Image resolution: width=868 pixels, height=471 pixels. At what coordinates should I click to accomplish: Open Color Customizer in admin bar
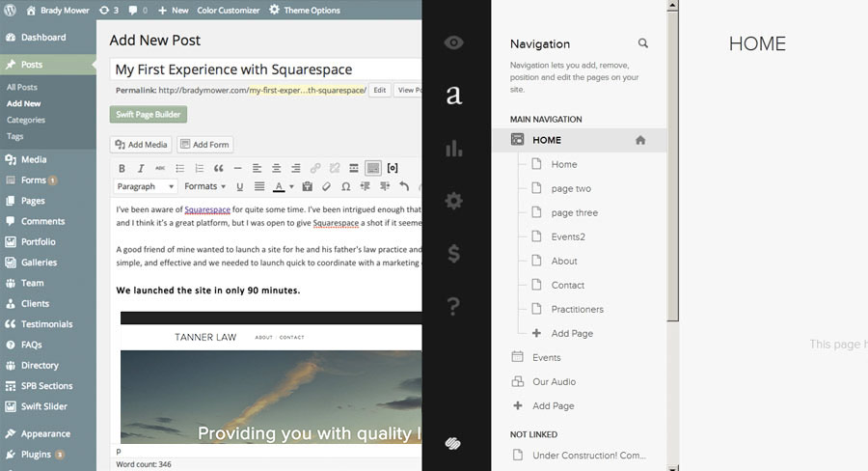pyautogui.click(x=228, y=10)
